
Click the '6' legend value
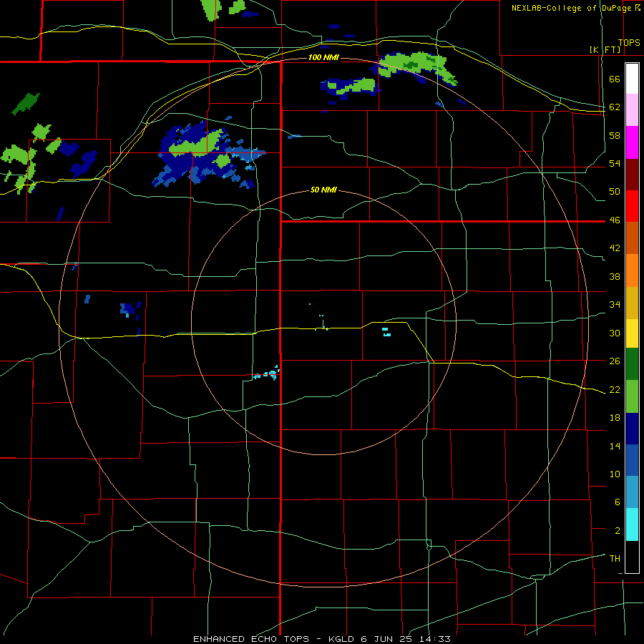coord(618,502)
